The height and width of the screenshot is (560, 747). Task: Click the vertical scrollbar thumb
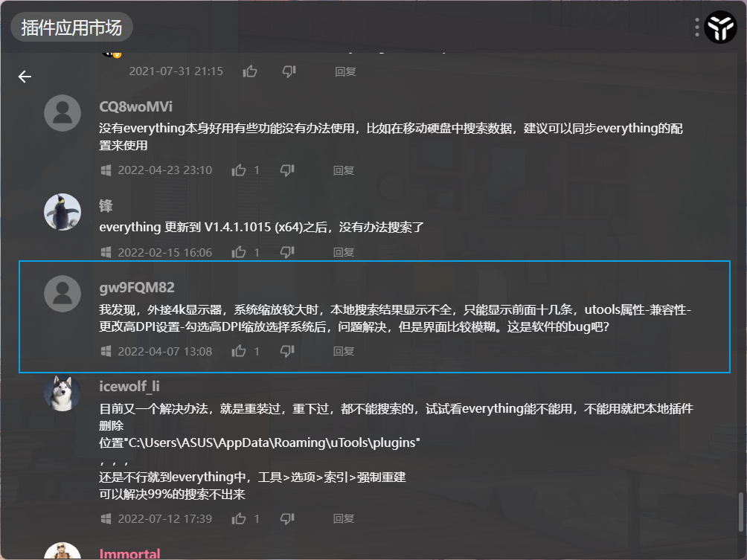point(741,512)
